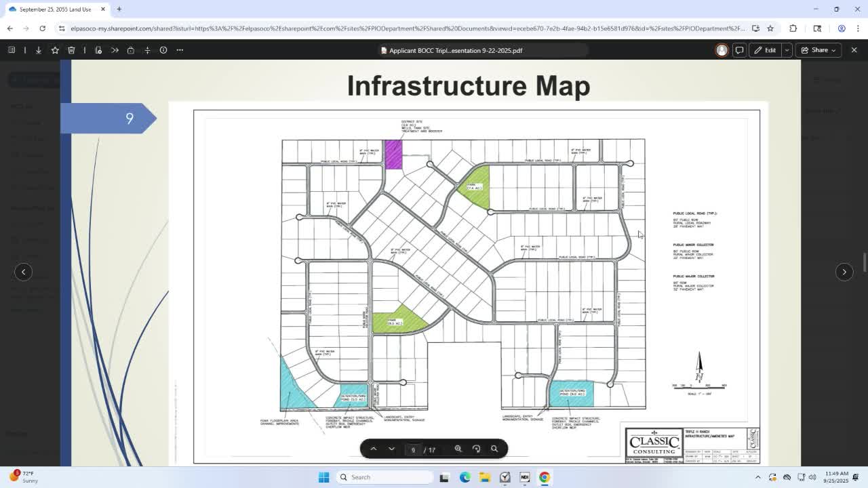Click the zoom magnifier in the page control bar

pos(458,449)
